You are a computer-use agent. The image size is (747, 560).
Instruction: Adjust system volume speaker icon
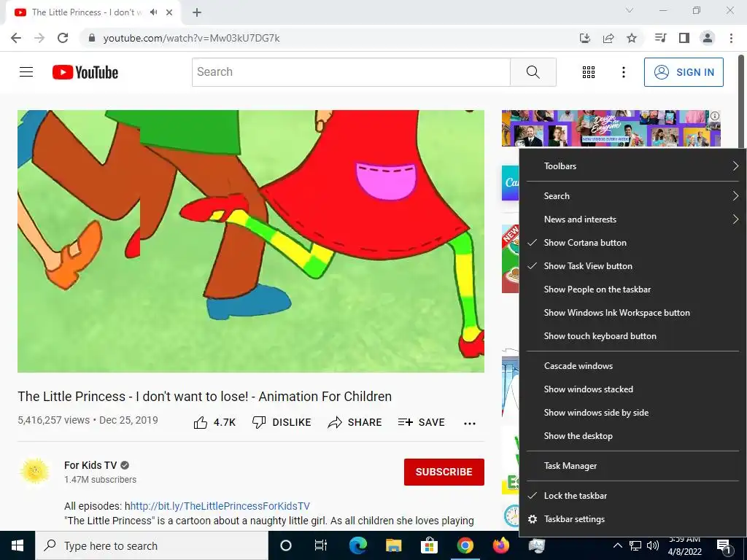pos(653,545)
